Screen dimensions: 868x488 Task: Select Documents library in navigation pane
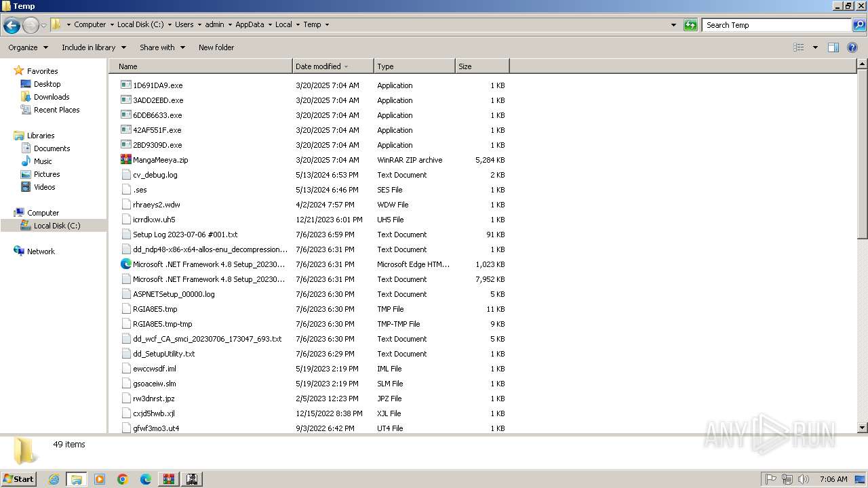click(x=45, y=148)
